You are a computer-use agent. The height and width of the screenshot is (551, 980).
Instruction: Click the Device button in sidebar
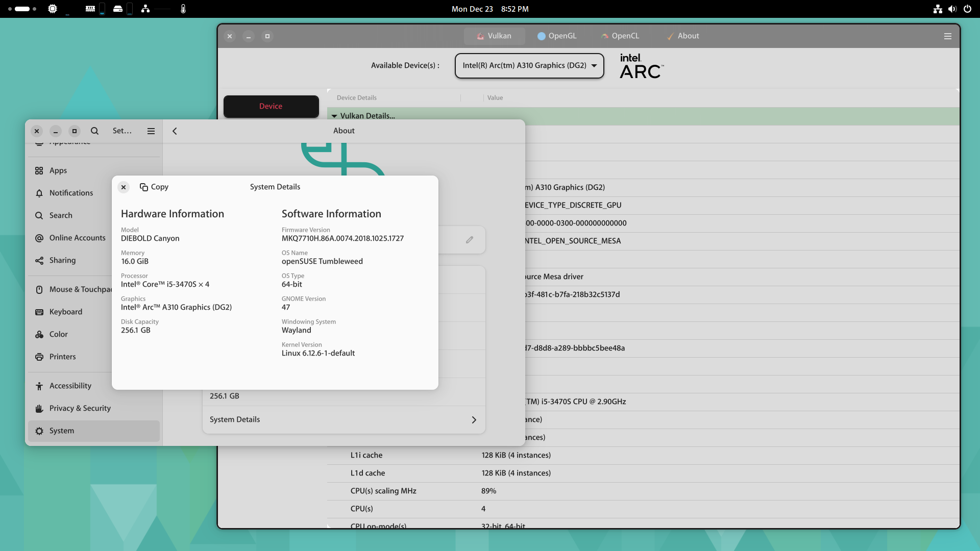click(271, 107)
